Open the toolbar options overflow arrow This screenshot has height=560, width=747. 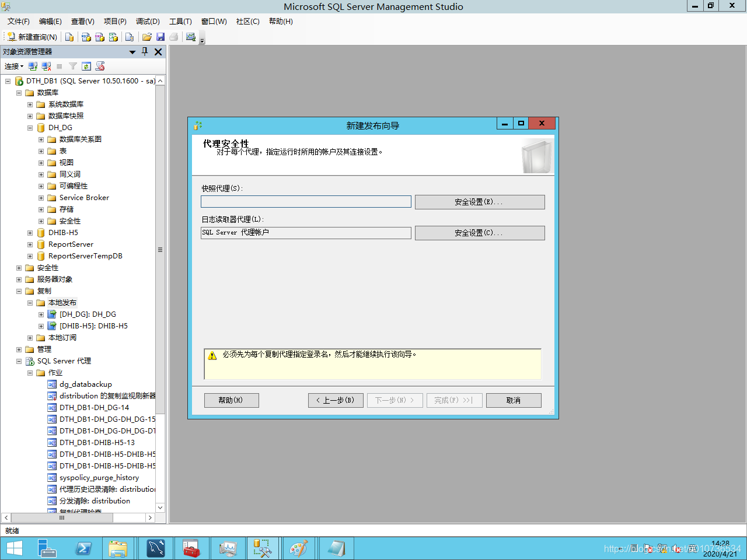(x=203, y=40)
